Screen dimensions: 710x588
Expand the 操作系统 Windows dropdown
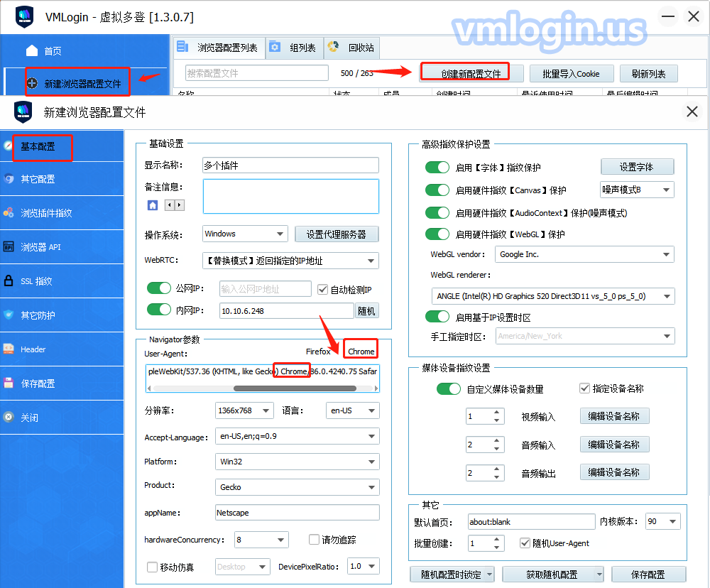click(244, 234)
